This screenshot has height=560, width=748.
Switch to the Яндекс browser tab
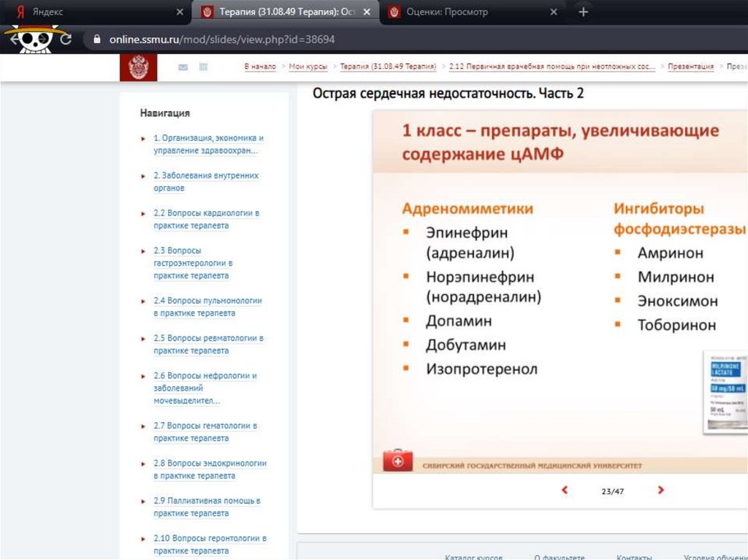[x=96, y=12]
